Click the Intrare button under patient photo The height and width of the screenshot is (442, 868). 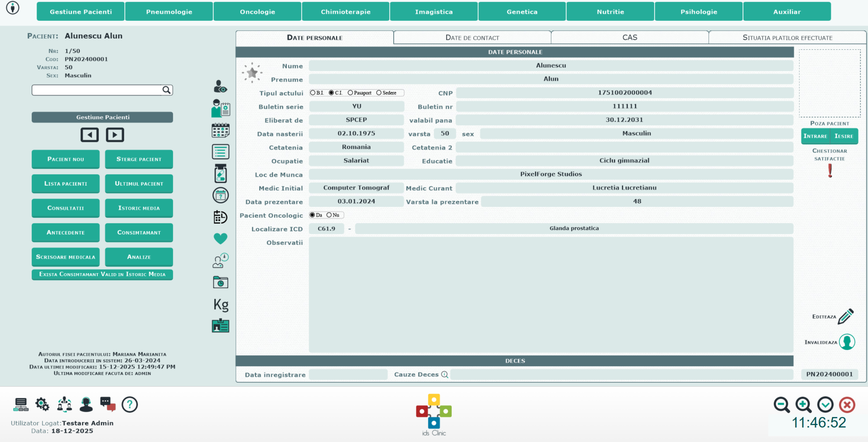[815, 136]
